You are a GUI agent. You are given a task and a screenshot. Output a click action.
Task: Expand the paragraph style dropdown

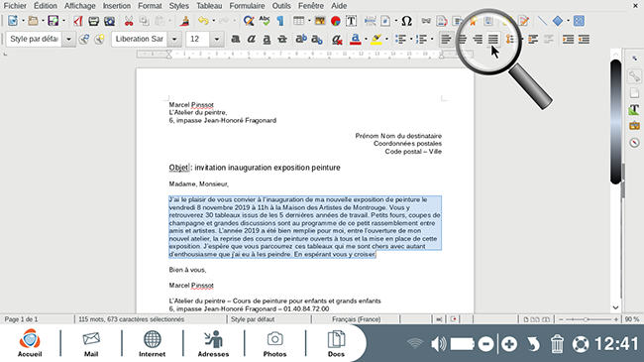click(69, 39)
